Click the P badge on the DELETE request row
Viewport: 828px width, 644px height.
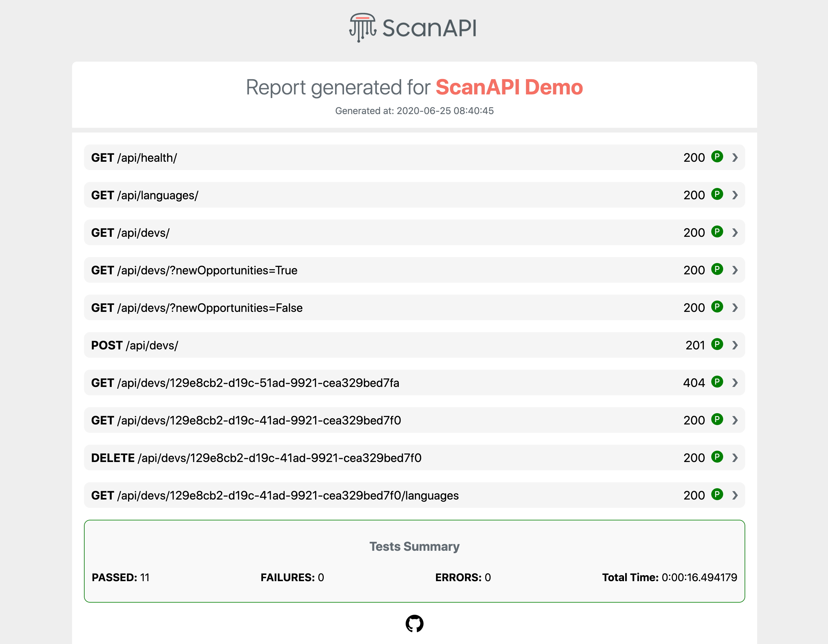coord(718,458)
